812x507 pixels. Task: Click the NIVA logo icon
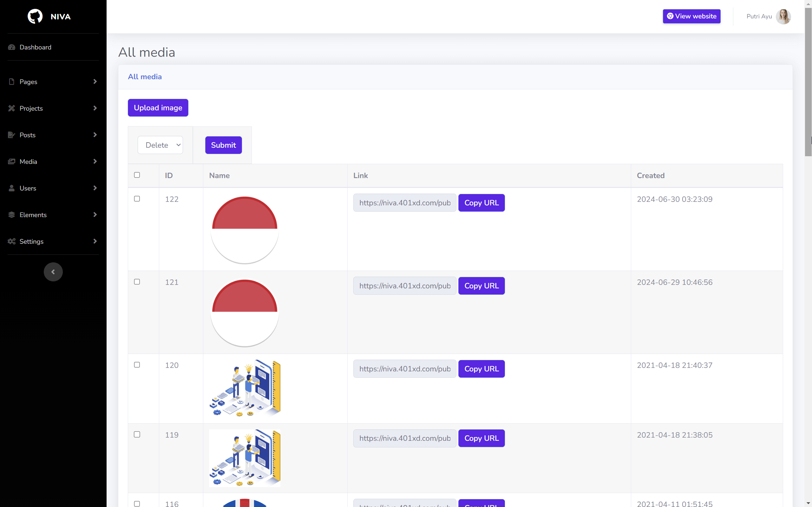[x=35, y=16]
